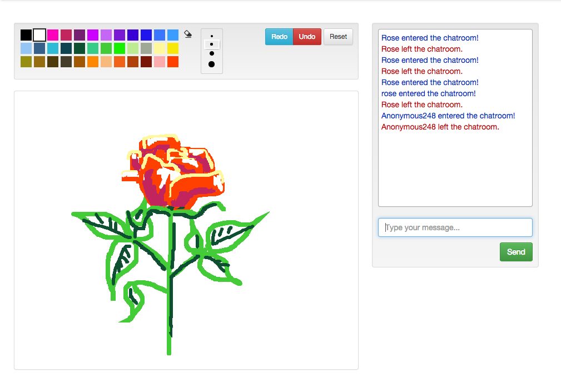Choose the third brush size dot
Viewport: 561px width, 392px height.
212,53
